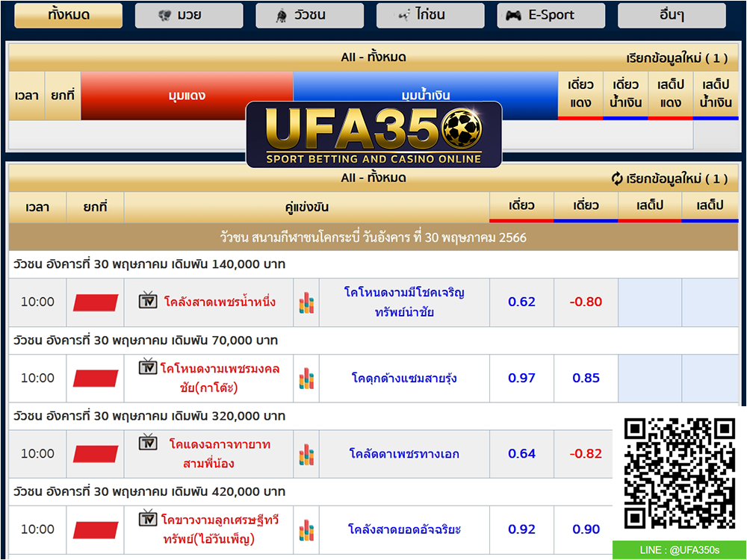Screen dimensions: 747x560
Task: Bet blue single odds -0.82
Action: pos(586,454)
